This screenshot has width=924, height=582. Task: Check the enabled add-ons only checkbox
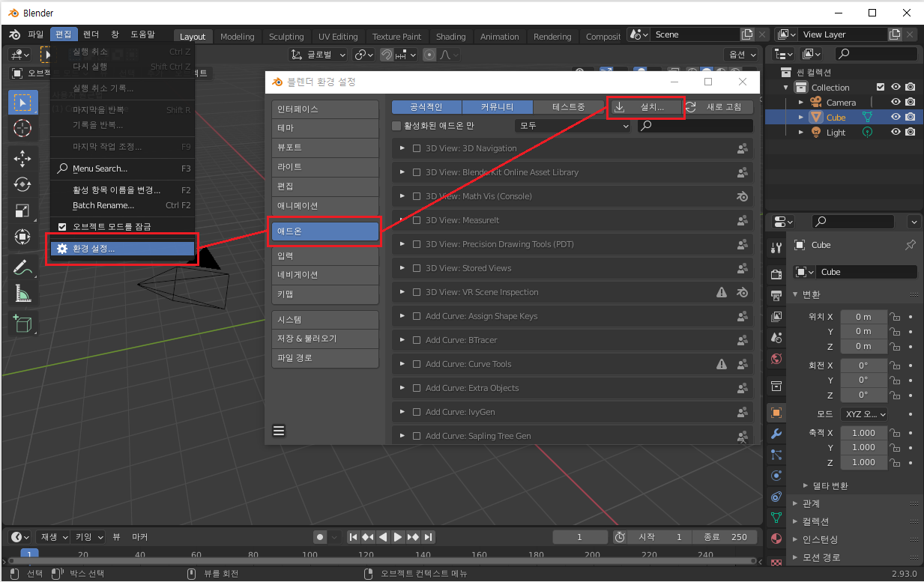tap(397, 126)
